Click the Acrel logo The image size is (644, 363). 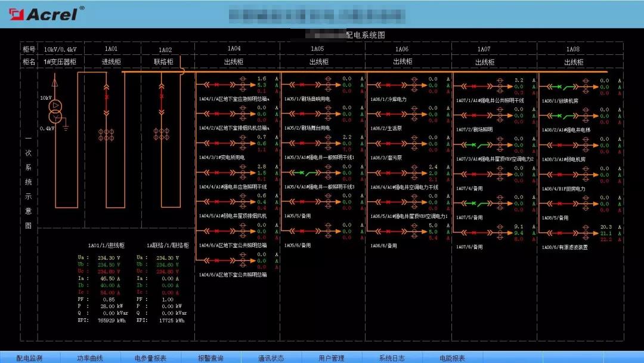44,13
